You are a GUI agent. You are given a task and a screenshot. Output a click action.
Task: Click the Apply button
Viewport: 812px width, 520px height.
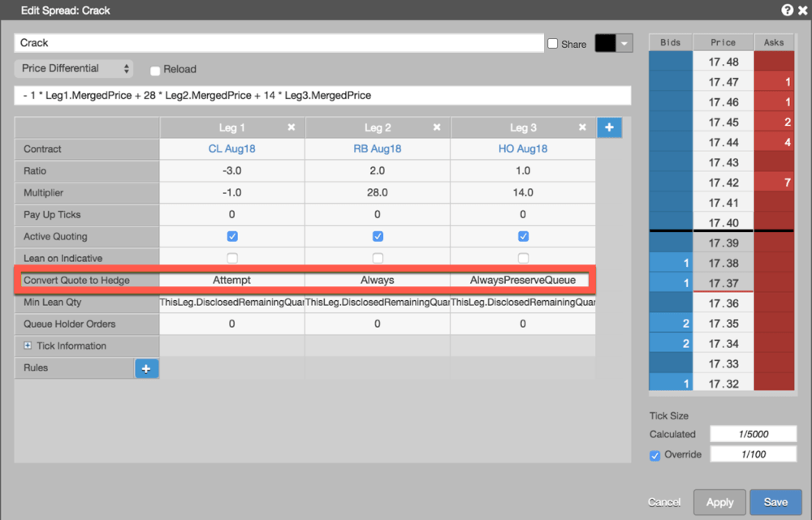pos(719,502)
